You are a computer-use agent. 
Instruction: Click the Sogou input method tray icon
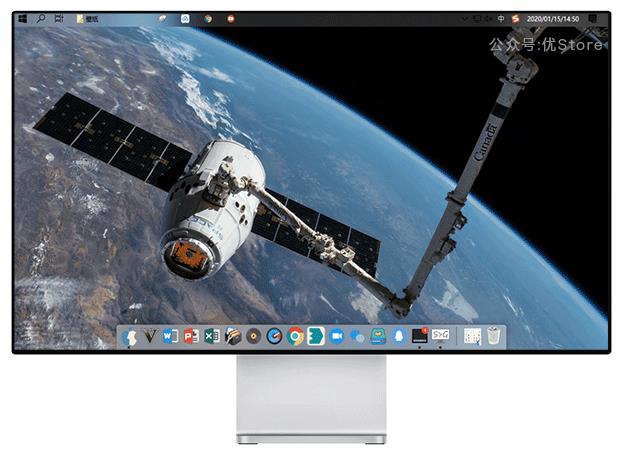tap(516, 18)
